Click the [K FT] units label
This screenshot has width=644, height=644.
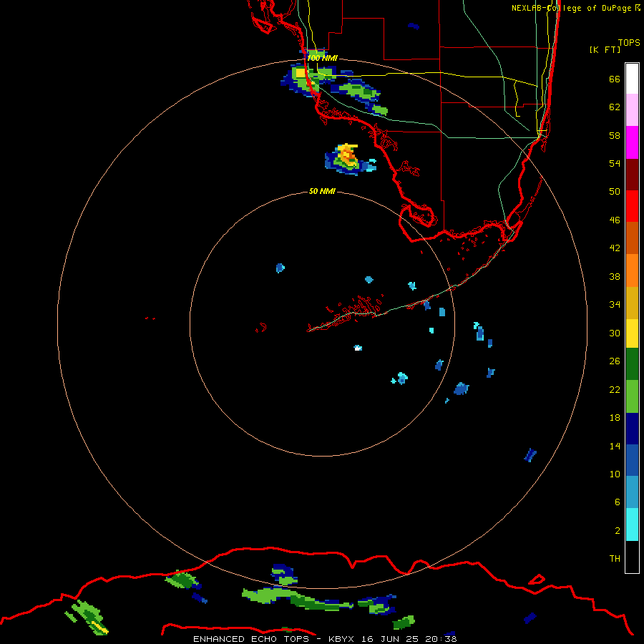[605, 49]
